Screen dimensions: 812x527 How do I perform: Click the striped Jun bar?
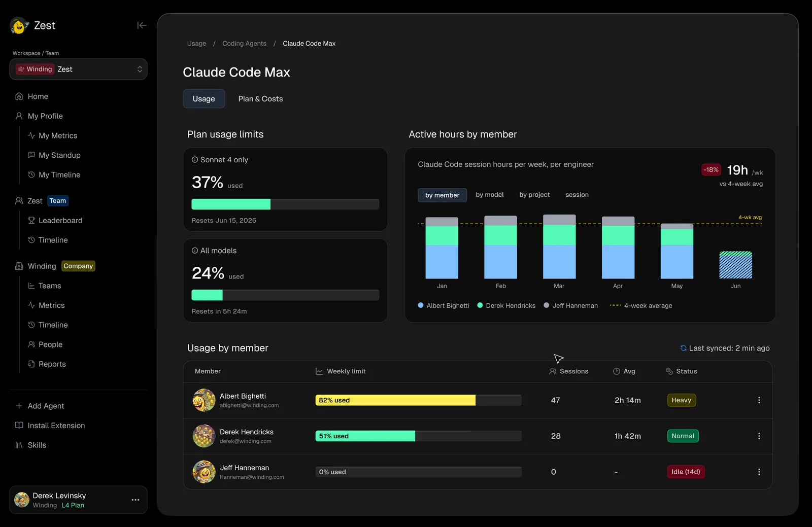(736, 265)
